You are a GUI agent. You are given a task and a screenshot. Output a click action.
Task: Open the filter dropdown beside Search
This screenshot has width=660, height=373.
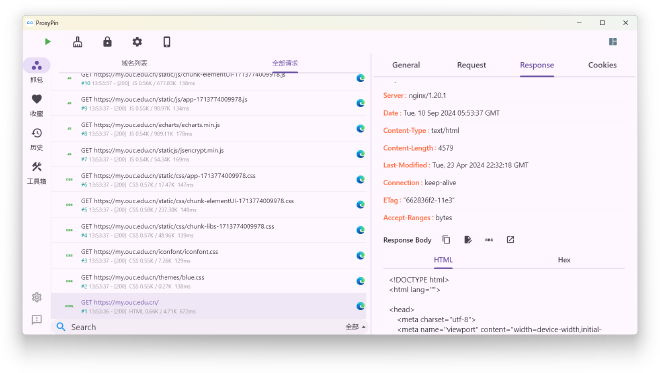coord(356,327)
